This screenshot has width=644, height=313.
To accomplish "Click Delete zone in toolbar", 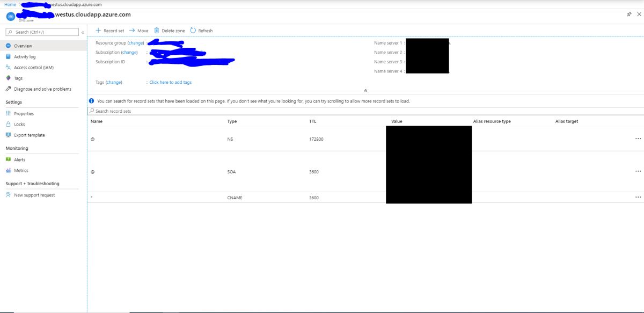I will click(x=173, y=31).
